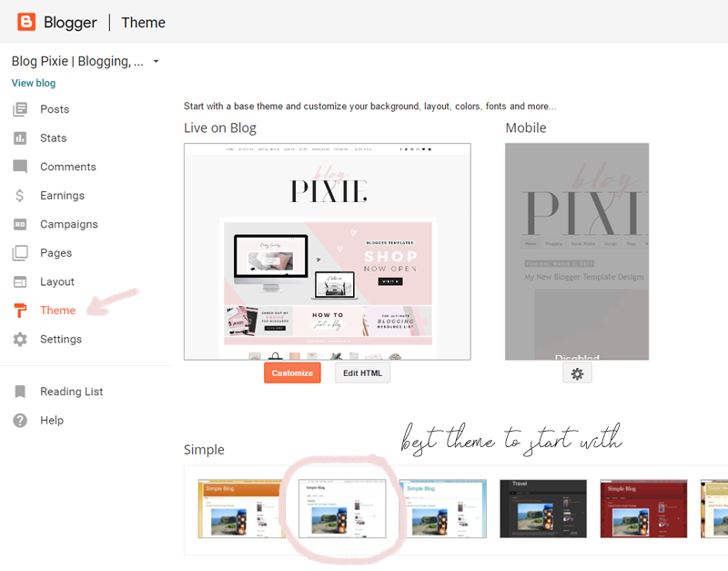Click the Earnings dollar sign icon
Screen dimensions: 728x571
[19, 196]
